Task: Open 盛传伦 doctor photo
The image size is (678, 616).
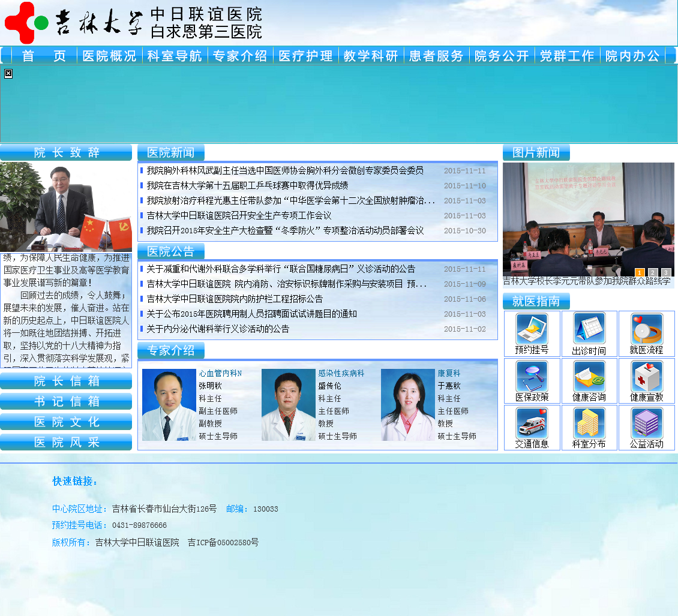Action: pos(289,405)
